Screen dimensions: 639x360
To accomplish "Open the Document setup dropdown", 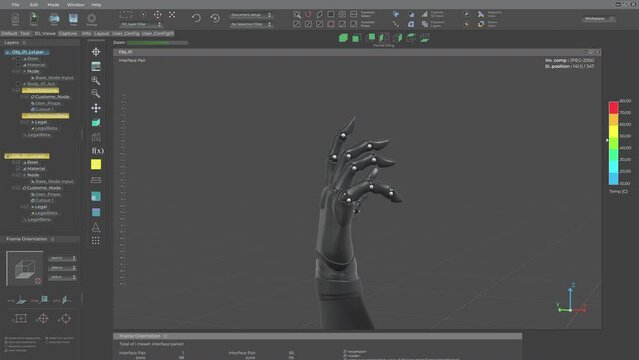I will pos(251,15).
